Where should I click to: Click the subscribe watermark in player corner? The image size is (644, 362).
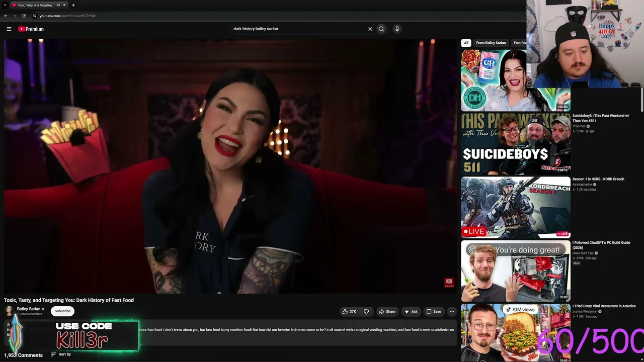449,283
